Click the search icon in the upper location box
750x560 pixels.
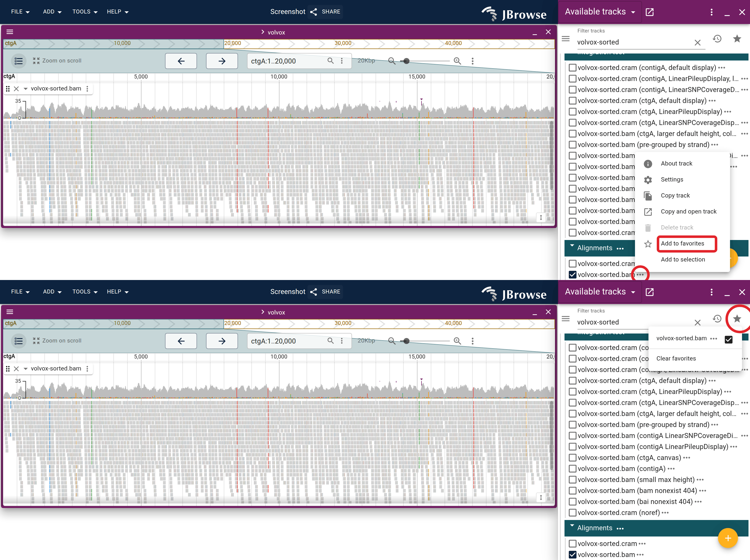(330, 61)
